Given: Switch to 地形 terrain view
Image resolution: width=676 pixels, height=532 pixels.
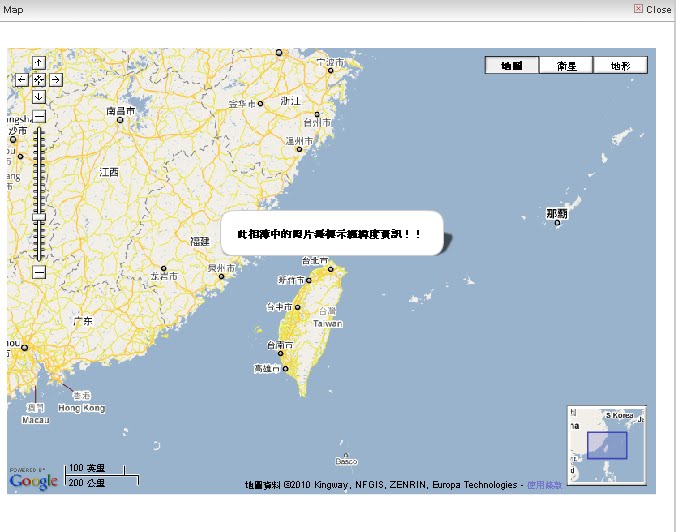Looking at the screenshot, I should point(620,66).
